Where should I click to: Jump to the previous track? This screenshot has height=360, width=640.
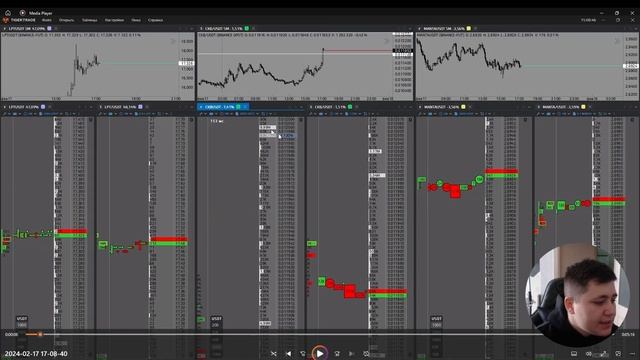[289, 353]
